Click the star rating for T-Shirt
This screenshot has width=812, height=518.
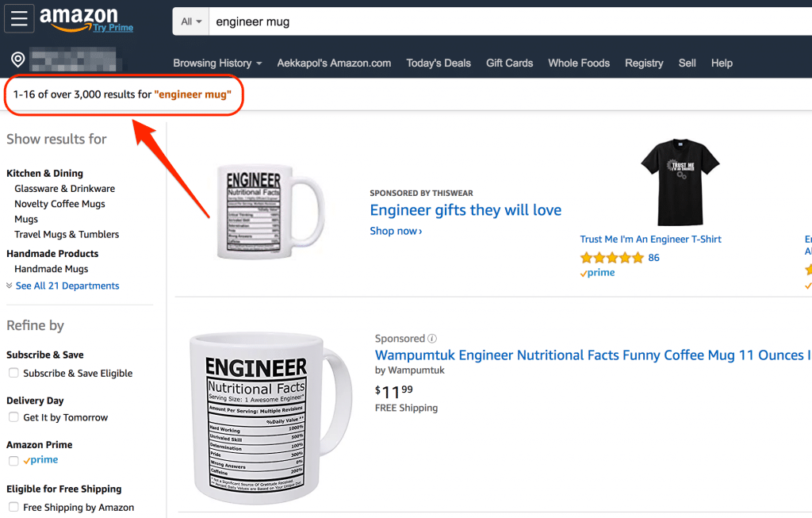tap(611, 258)
